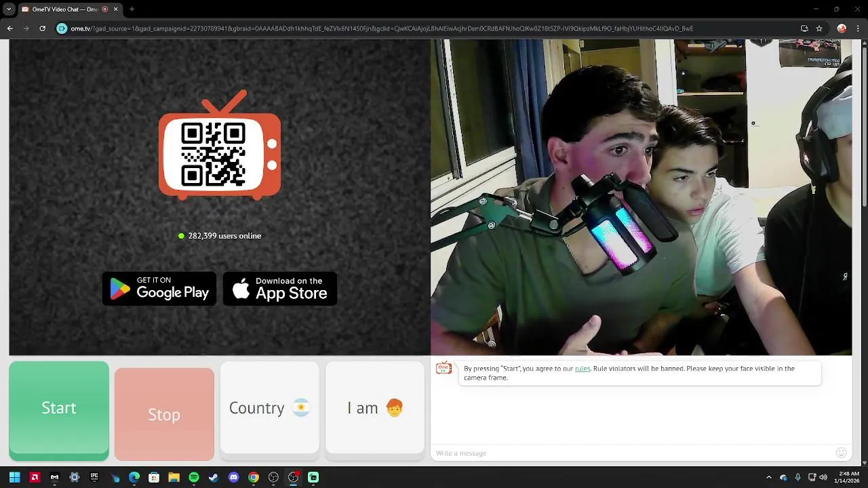The image size is (868, 488).
Task: Click the 282,399 users online text
Action: point(224,236)
